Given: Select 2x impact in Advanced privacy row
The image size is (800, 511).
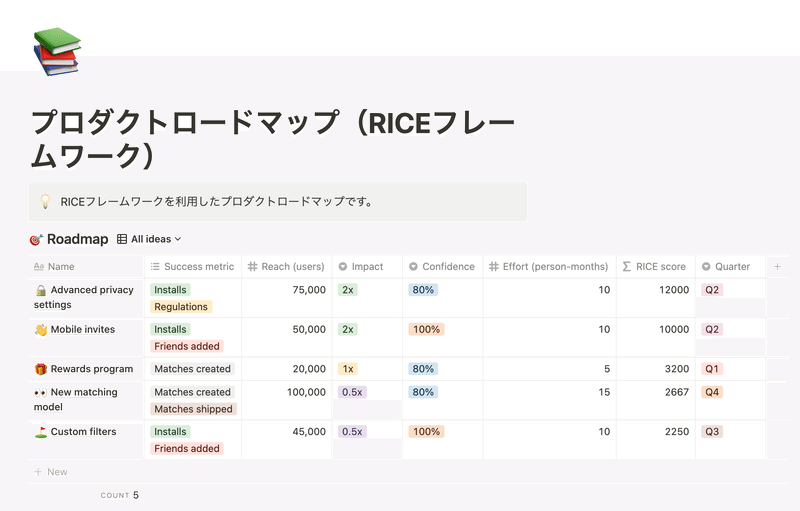Looking at the screenshot, I should click(x=348, y=290).
